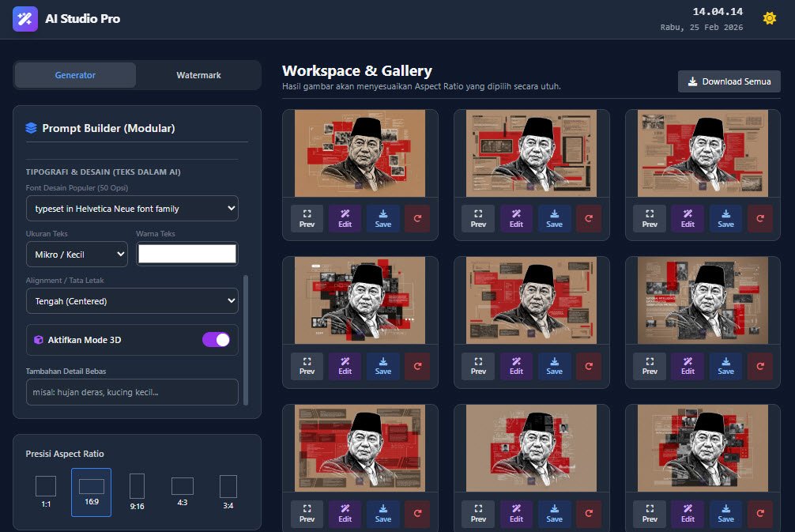Viewport: 795px width, 532px height.
Task: Select the 4:3 aspect ratio
Action: coord(183,492)
